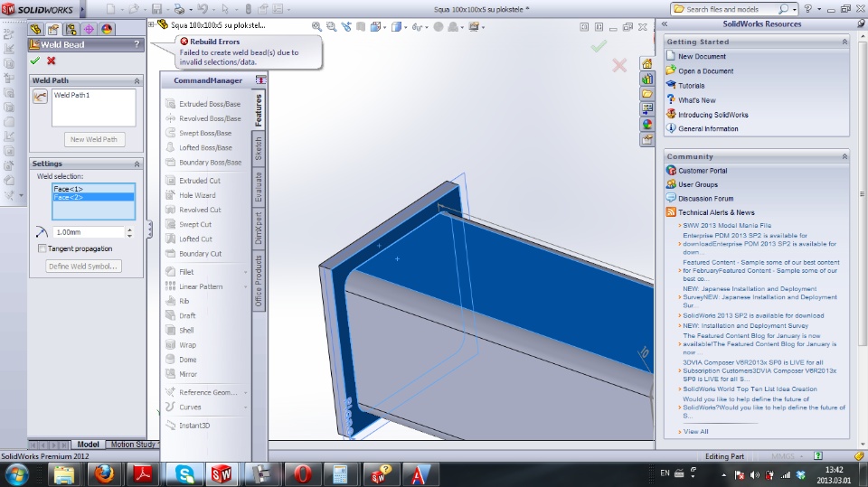Accept the Weld Bead with green checkmark
This screenshot has width=868, height=487.
click(35, 61)
